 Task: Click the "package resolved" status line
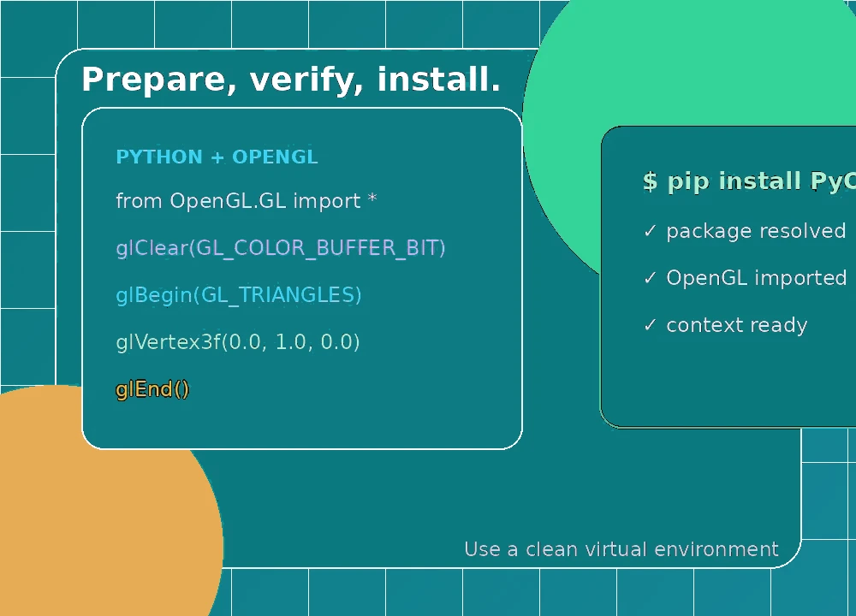point(745,231)
